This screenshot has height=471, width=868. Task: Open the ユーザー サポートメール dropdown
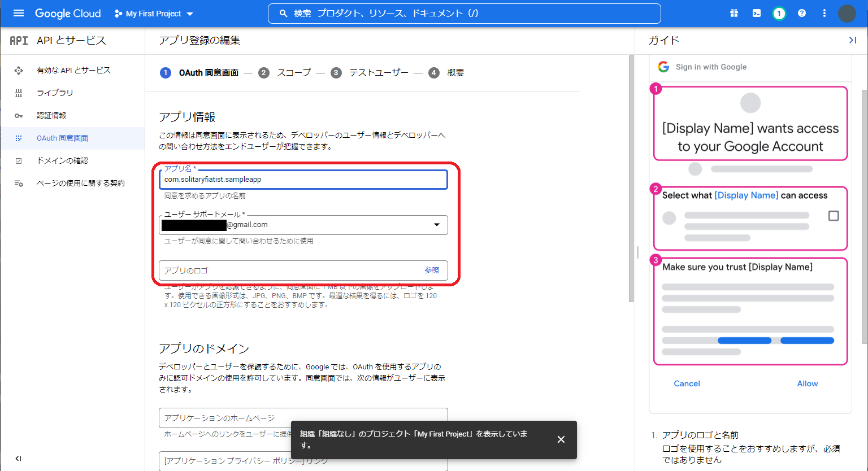click(303, 225)
